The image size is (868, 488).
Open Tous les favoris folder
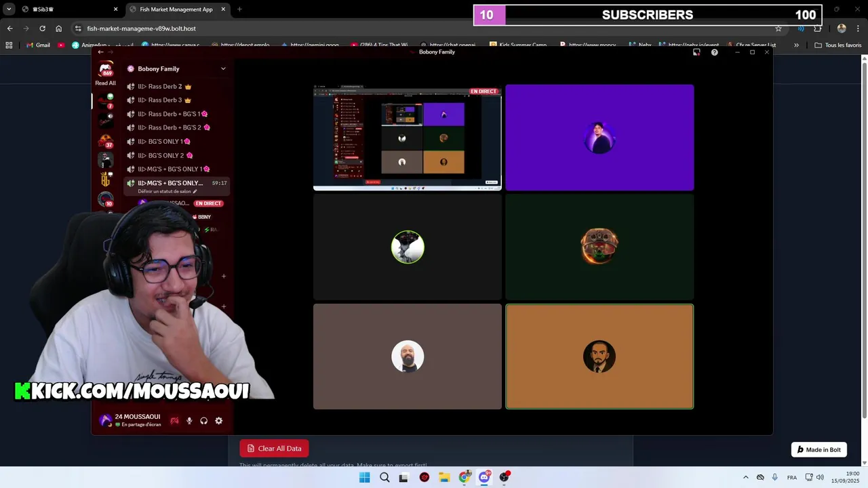[838, 45]
